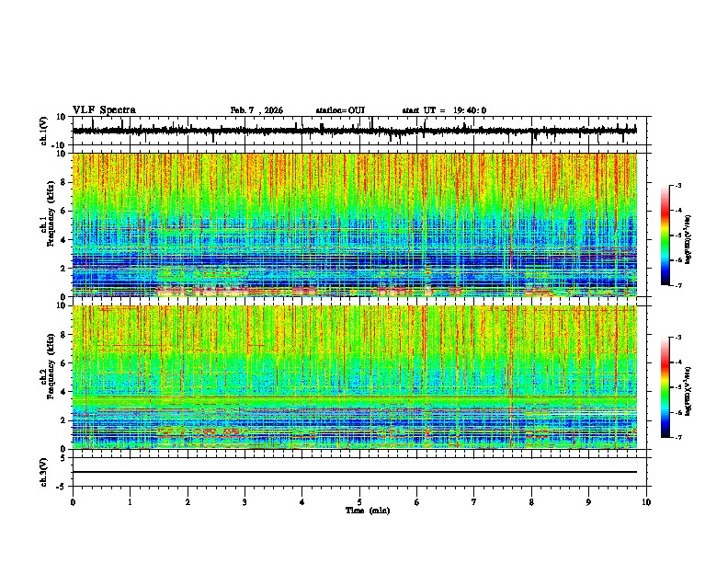Click the "6" kHz tick on ch.1 frequency axis

pos(64,211)
